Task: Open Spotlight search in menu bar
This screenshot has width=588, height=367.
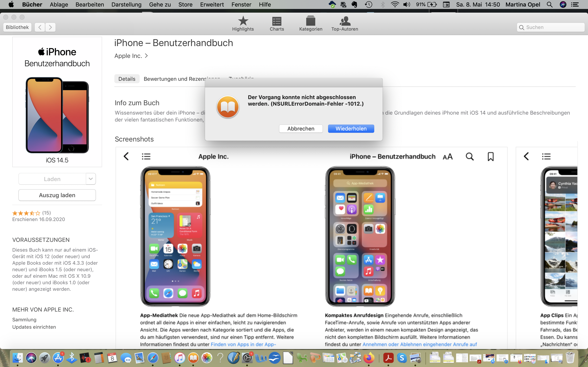Action: tap(549, 5)
